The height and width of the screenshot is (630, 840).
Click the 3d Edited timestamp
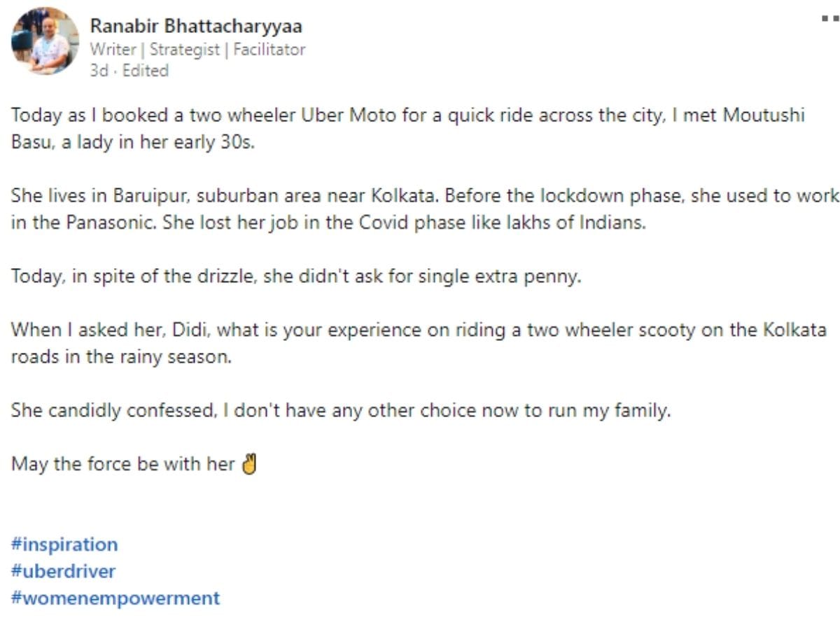(129, 71)
